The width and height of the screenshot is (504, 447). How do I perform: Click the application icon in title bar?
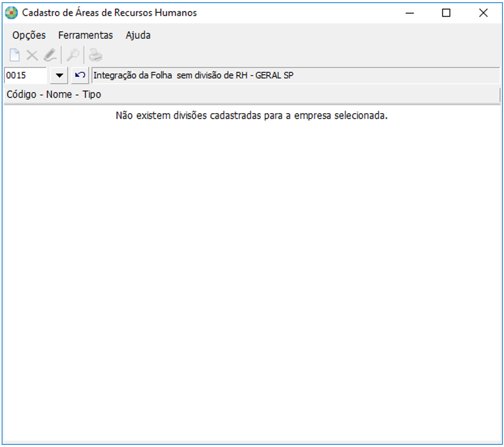tap(11, 13)
